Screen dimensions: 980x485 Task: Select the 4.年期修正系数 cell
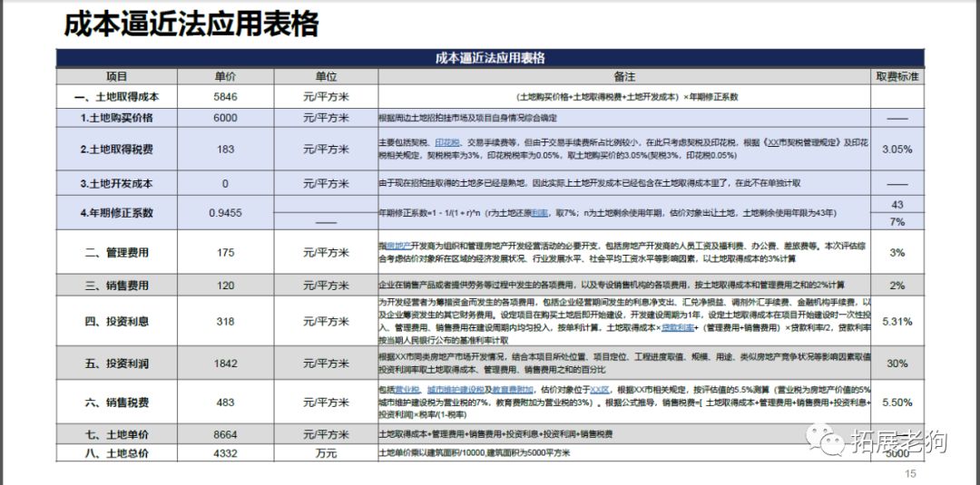[117, 213]
